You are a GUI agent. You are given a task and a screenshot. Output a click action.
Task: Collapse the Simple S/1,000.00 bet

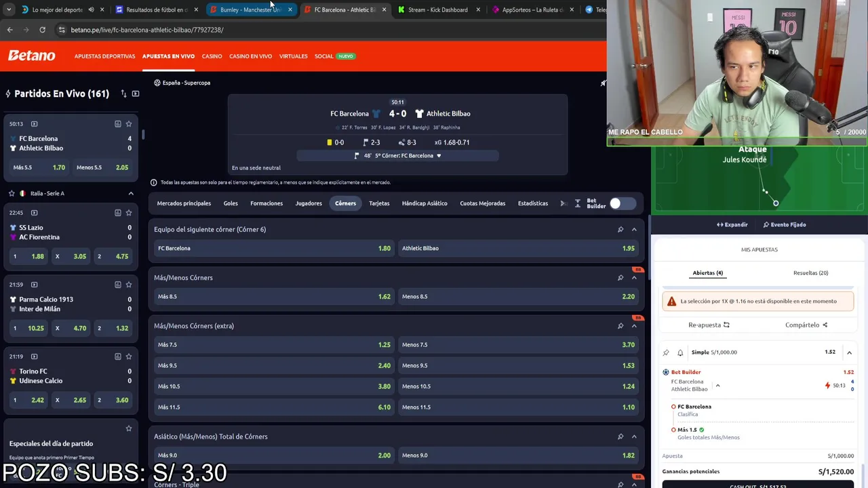tap(849, 352)
